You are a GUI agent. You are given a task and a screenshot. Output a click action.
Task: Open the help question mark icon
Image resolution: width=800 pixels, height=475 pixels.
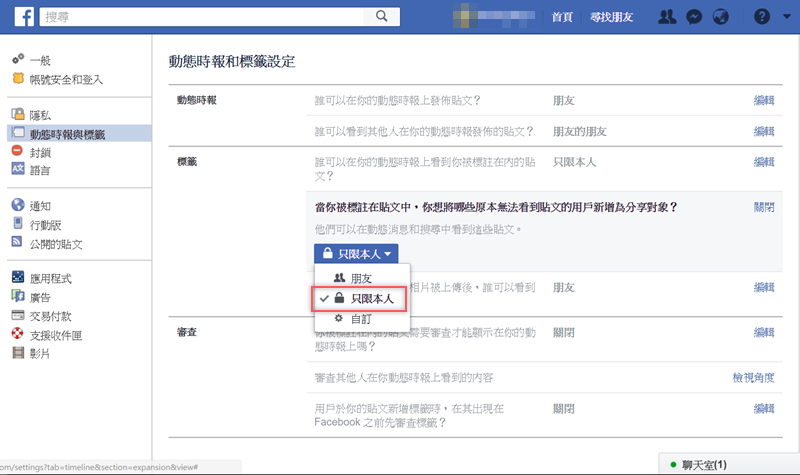coord(762,17)
